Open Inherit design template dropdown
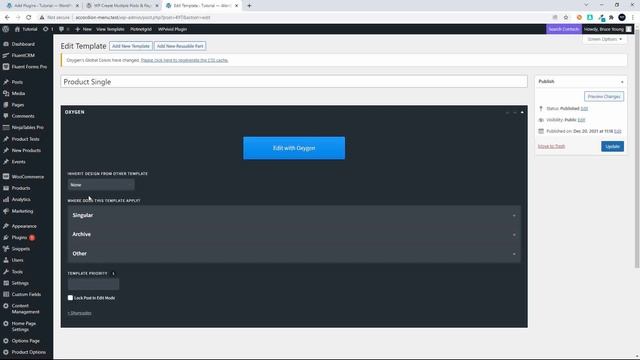The image size is (640, 360). [x=101, y=185]
